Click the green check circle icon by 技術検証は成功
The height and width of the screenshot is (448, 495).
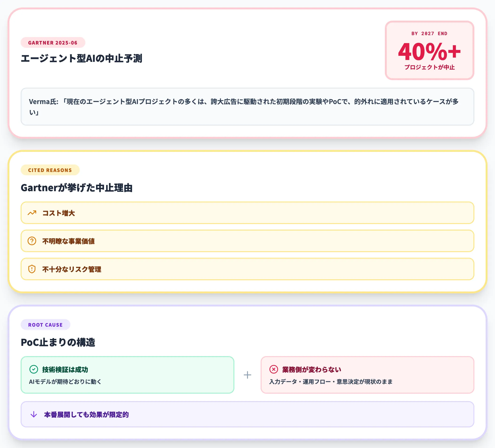tap(34, 369)
